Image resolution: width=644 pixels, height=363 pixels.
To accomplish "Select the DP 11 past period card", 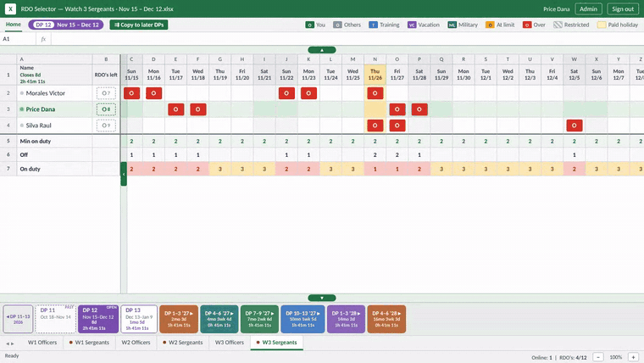I will pyautogui.click(x=56, y=319).
